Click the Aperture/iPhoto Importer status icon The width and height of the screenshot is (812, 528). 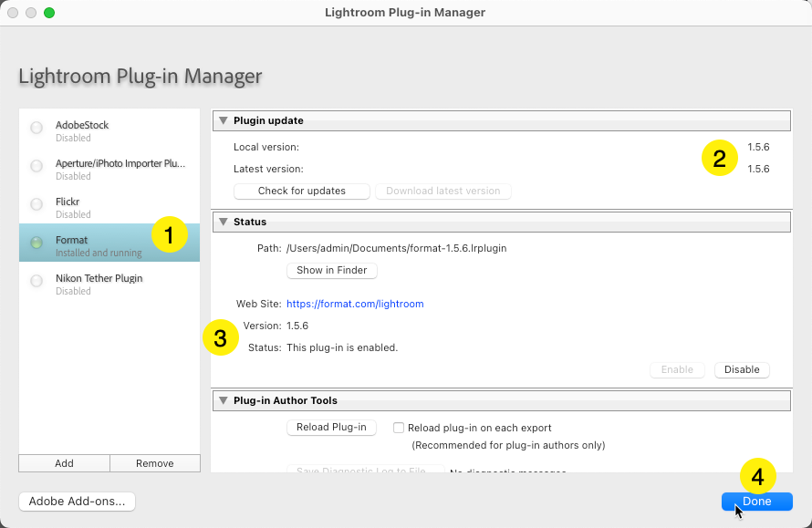pos(36,167)
